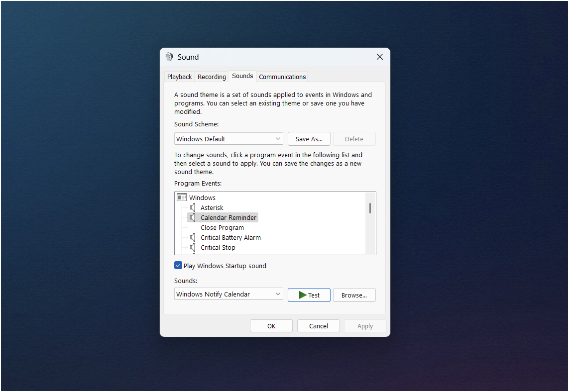This screenshot has height=392, width=569.
Task: Open the Communications tab
Action: [x=282, y=77]
